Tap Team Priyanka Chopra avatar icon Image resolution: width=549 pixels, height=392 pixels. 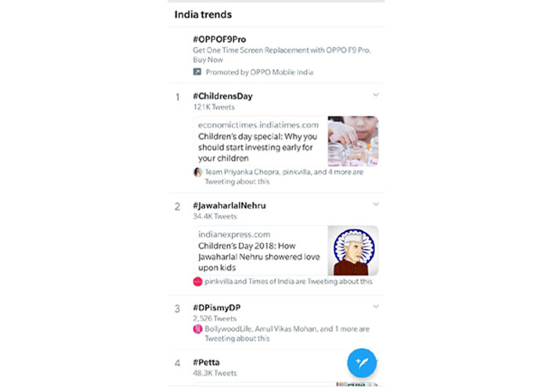pos(198,172)
